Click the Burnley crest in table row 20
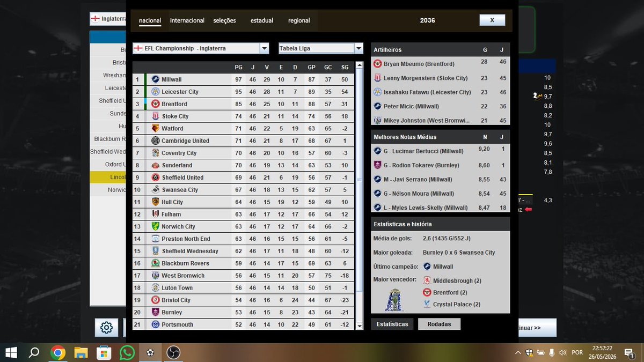Viewport: 644px width, 362px height. coord(156,312)
